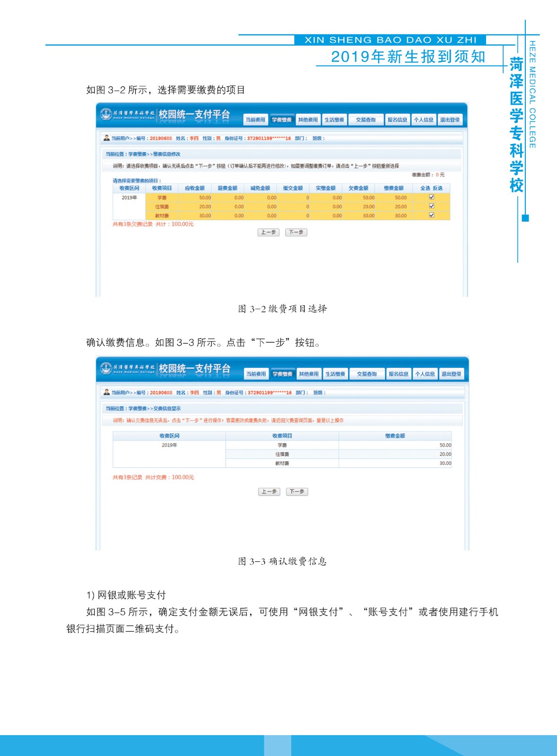The image size is (557, 756).
Task: Click 退出登录 in figure 3-3 to log out
Action: pos(451,374)
